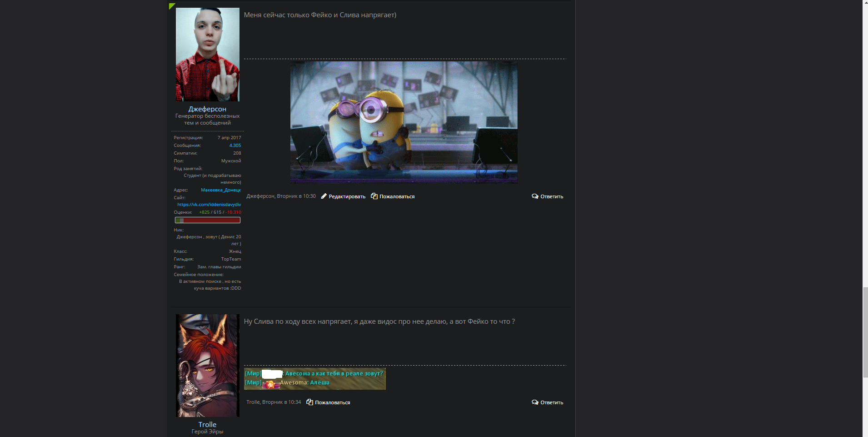Screen dimensions: 868x437
Task: Click Ответить under Джеферсон's post
Action: pos(552,196)
